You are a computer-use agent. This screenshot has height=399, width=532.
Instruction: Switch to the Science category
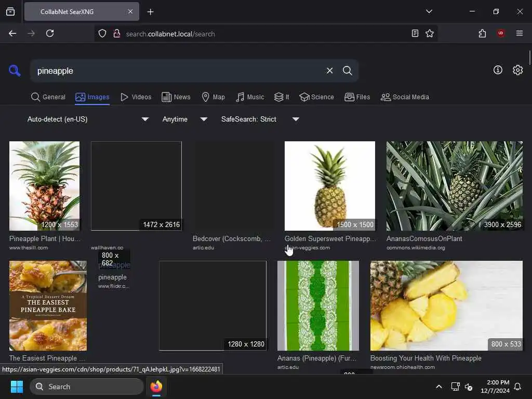point(316,97)
